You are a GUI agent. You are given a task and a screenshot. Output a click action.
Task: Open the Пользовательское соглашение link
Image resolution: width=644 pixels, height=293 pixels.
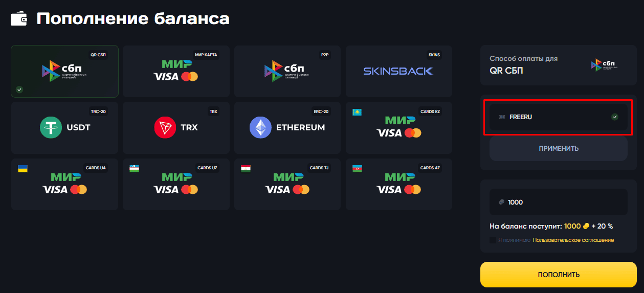573,240
